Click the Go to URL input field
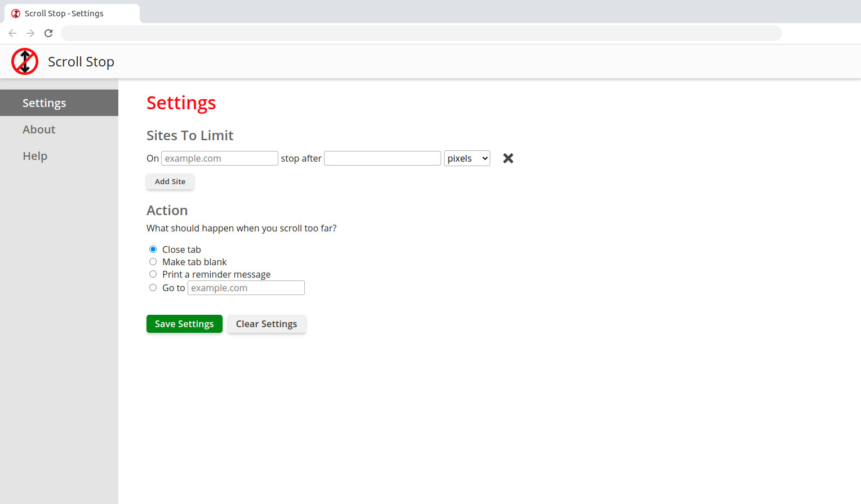 point(246,288)
